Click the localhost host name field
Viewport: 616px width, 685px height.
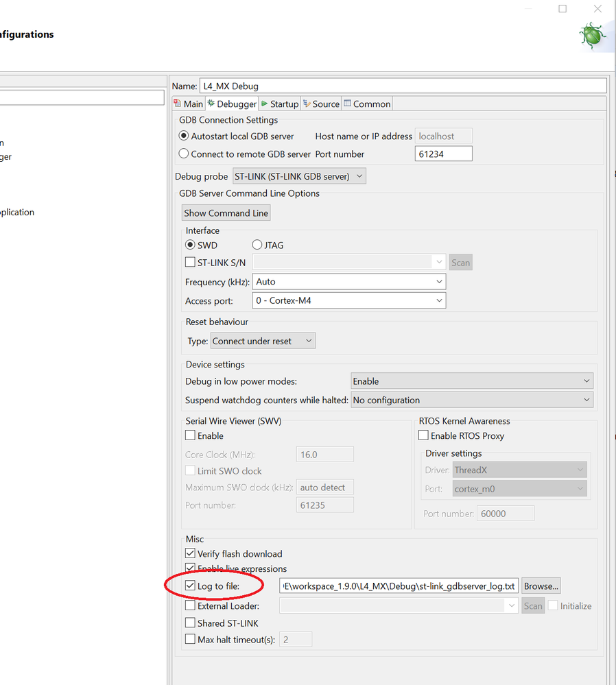[x=443, y=136]
